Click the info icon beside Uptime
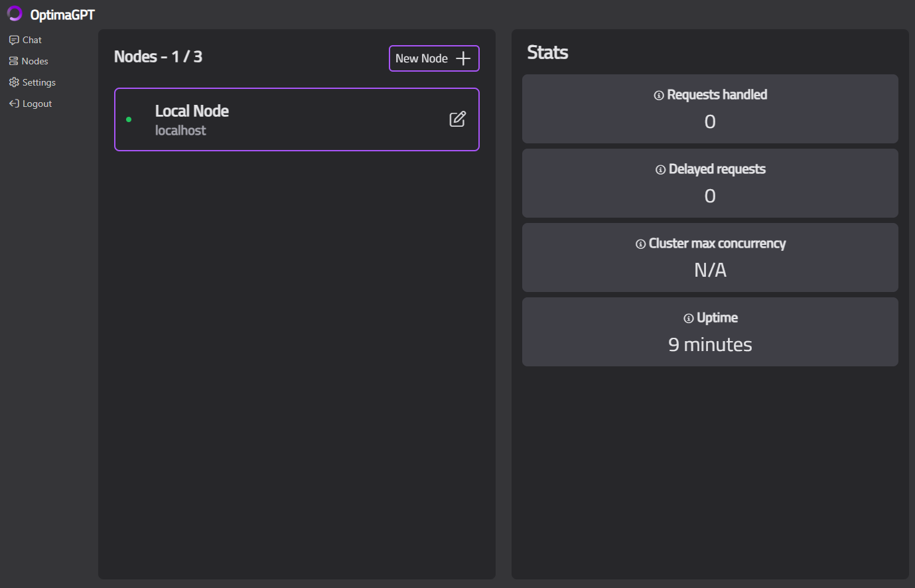Image resolution: width=915 pixels, height=588 pixels. tap(687, 318)
